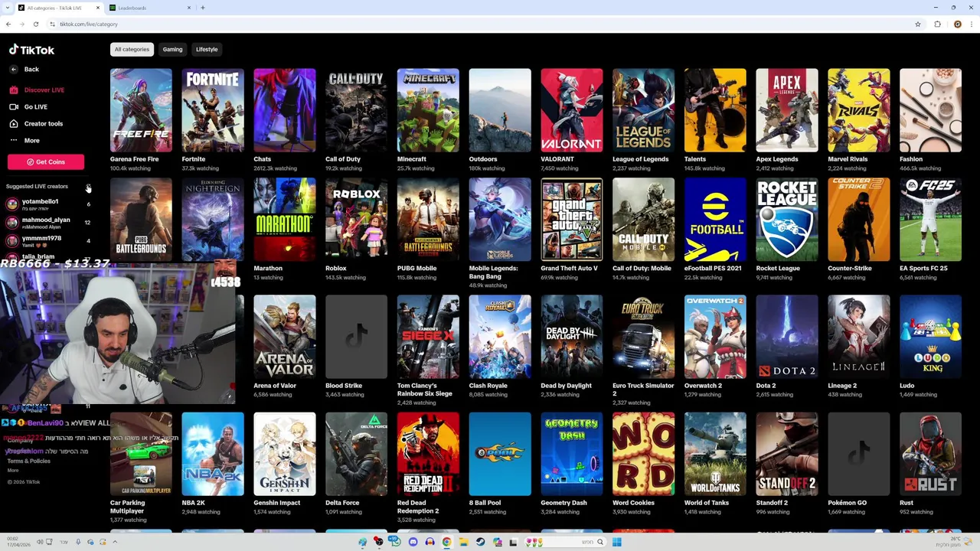Open the EA Sports FC 25 category
The width and height of the screenshot is (980, 551).
coord(930,220)
